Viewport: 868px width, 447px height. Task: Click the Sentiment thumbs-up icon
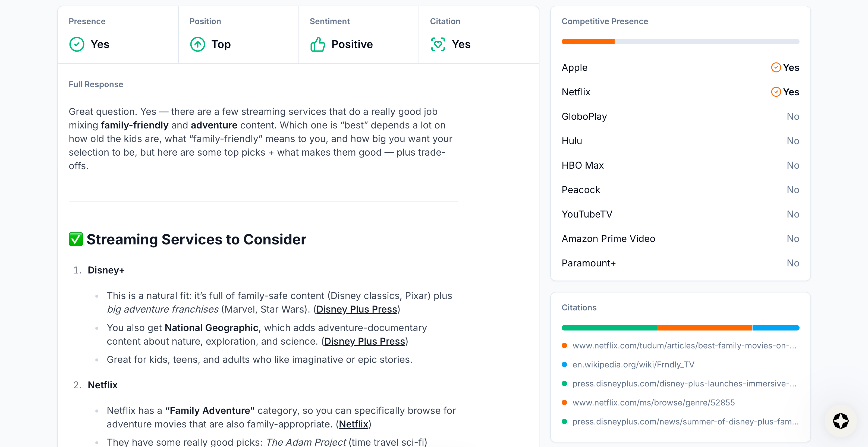tap(317, 44)
